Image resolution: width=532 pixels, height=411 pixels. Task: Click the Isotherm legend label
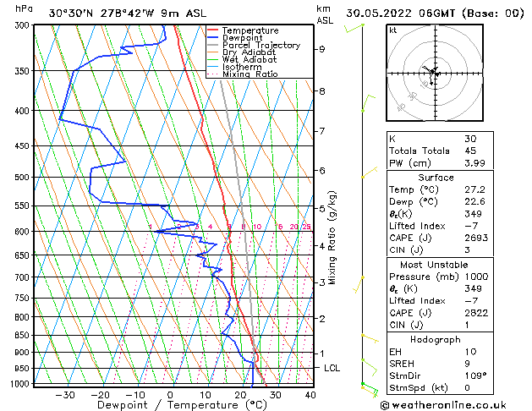(242, 67)
